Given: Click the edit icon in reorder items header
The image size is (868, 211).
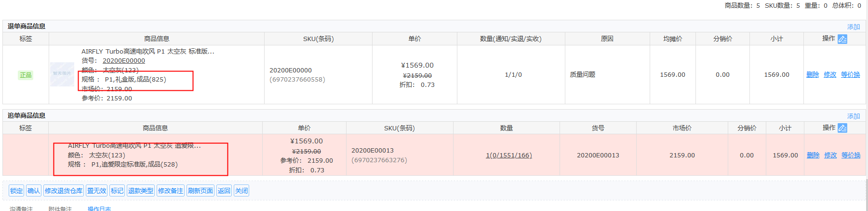Looking at the screenshot, I should coord(842,128).
